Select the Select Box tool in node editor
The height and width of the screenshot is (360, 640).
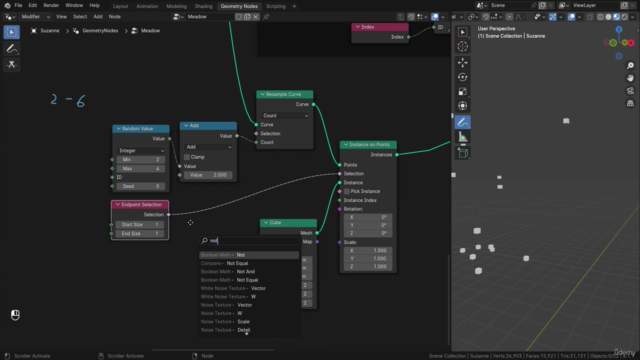[x=11, y=32]
